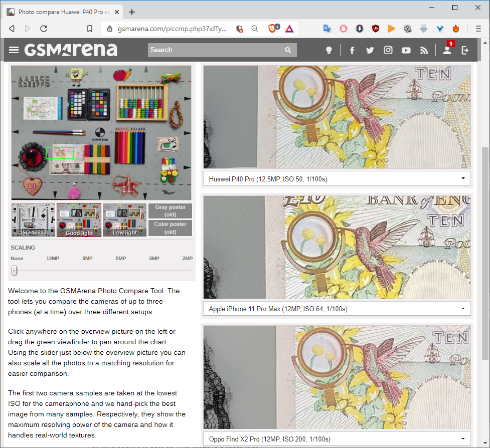The width and height of the screenshot is (490, 448).
Task: Open the browser main menu
Action: [x=478, y=29]
